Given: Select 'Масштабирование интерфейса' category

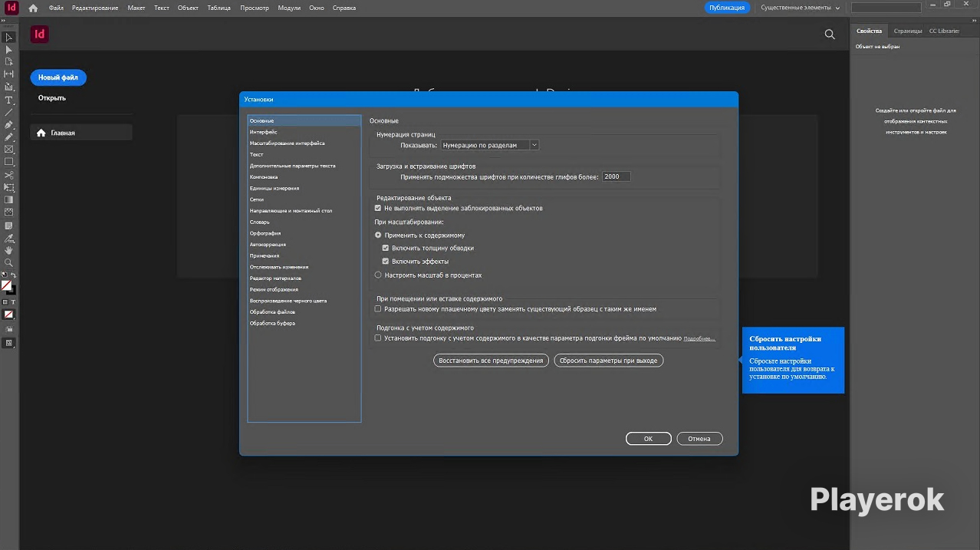Looking at the screenshot, I should (304, 143).
